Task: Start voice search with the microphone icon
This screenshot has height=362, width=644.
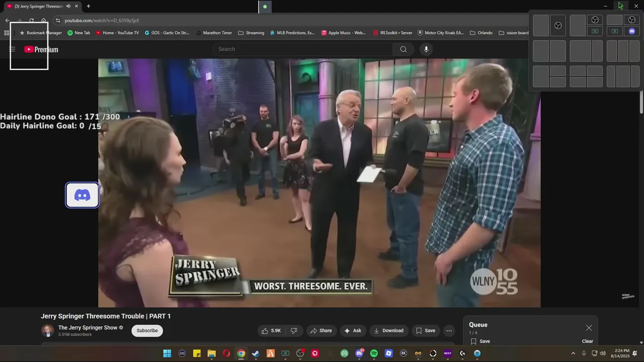Action: click(426, 49)
